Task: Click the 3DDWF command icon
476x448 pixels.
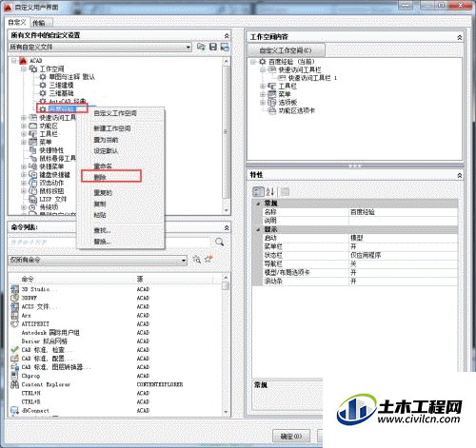Action: (x=14, y=298)
